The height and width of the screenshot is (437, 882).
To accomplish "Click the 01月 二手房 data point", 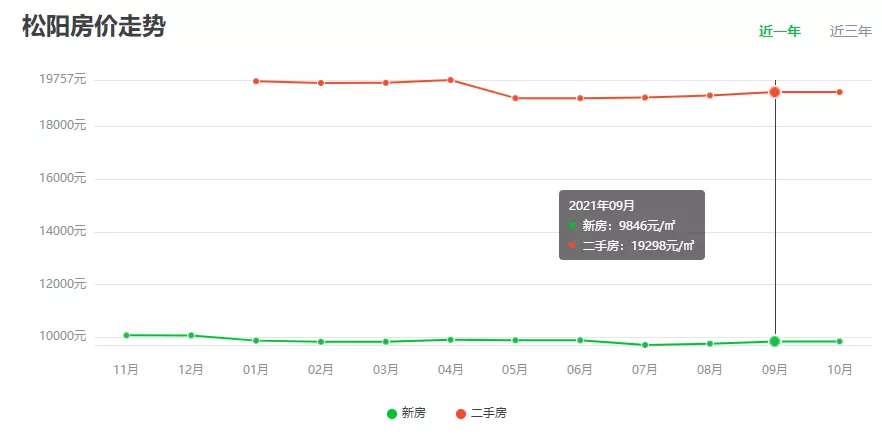I will click(256, 81).
